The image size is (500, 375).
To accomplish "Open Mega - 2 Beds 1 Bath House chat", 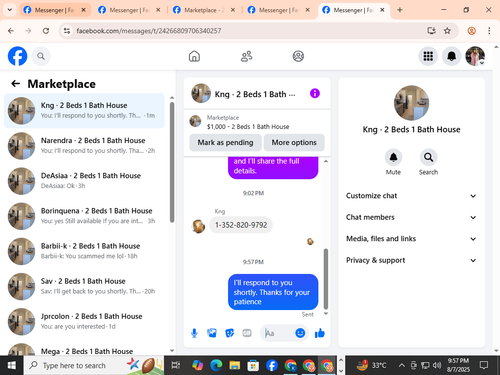I will tap(84, 350).
